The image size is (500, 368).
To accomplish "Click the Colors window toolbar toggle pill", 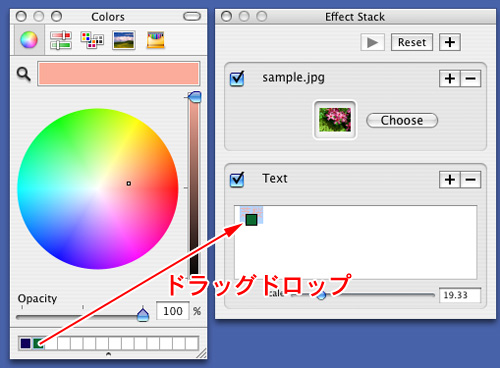I will (192, 16).
